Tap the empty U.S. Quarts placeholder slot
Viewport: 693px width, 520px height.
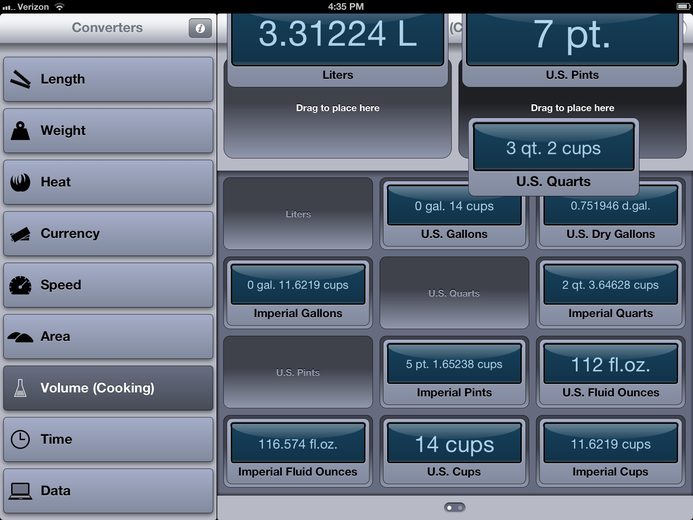pyautogui.click(x=454, y=292)
